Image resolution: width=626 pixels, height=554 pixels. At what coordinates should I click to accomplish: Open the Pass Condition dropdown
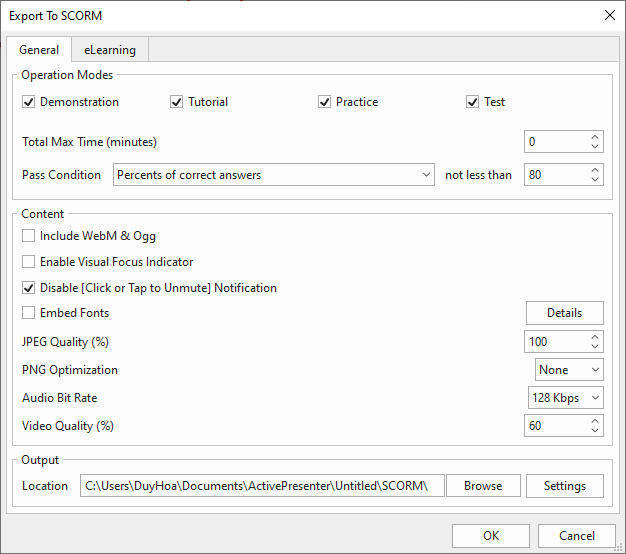tap(274, 174)
